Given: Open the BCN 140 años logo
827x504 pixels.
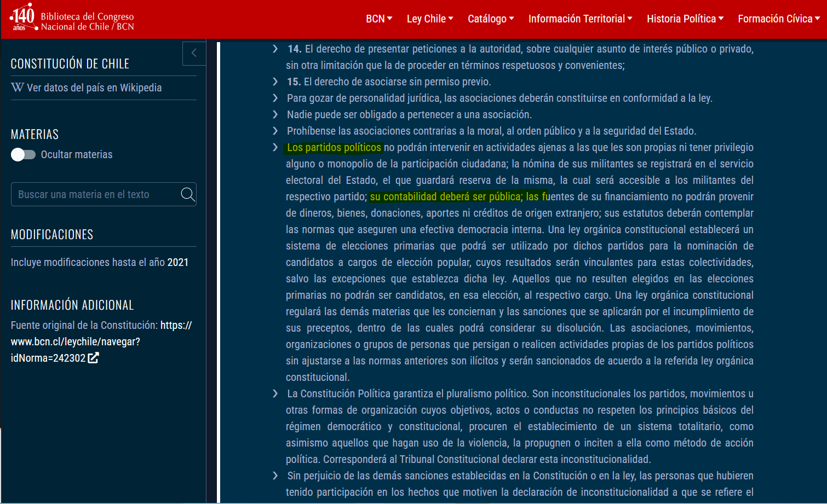Looking at the screenshot, I should tap(24, 17).
